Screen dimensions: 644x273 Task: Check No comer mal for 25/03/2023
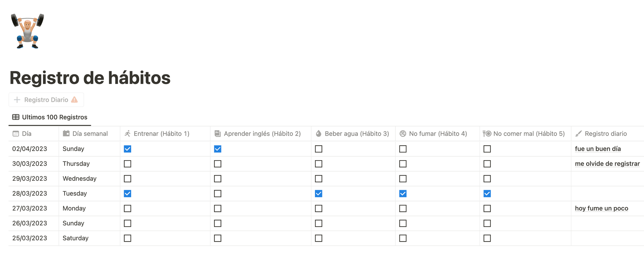click(x=487, y=238)
